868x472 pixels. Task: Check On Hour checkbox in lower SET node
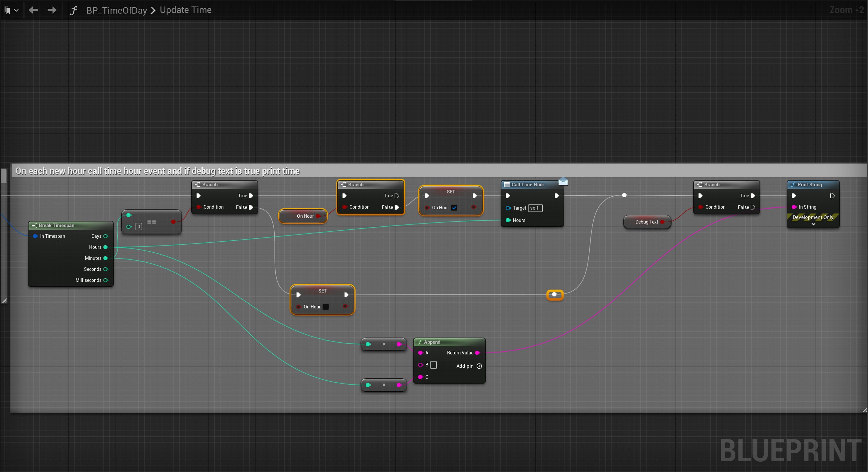coord(326,307)
